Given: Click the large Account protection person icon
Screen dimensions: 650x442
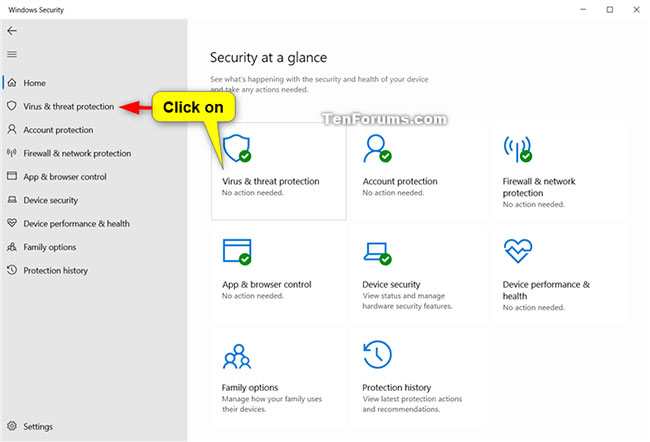Looking at the screenshot, I should pyautogui.click(x=377, y=148).
